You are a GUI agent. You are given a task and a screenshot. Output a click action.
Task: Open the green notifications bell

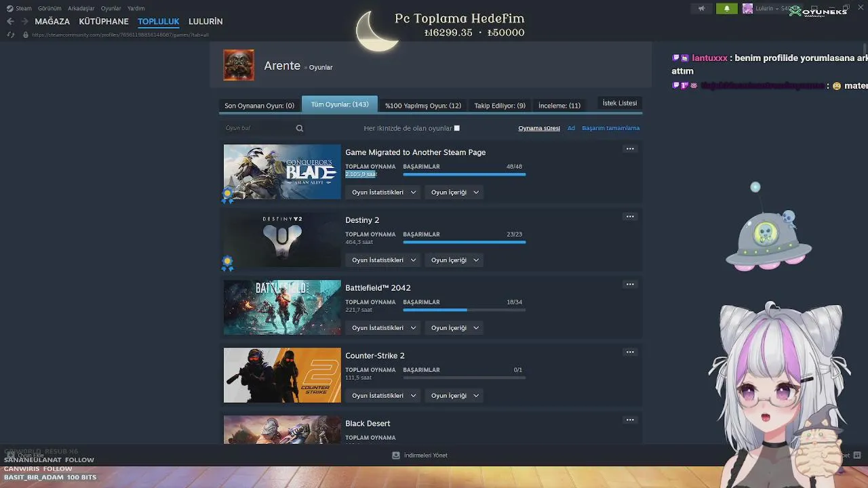tap(727, 9)
